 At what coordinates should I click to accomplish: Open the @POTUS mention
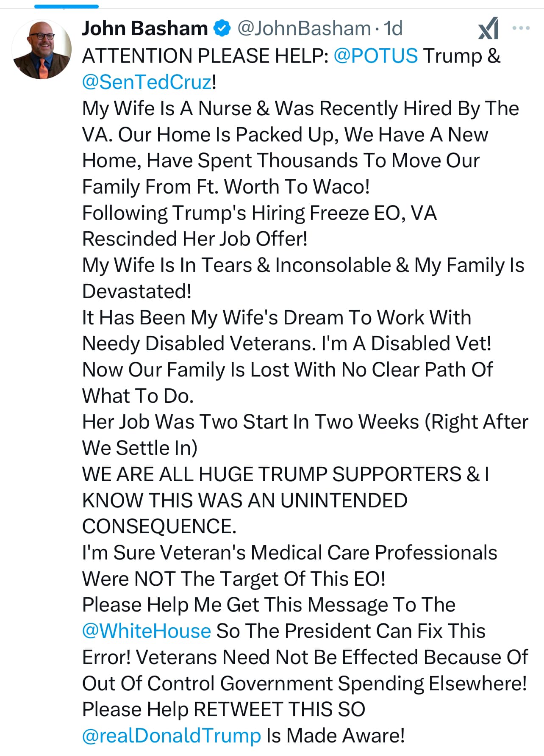(376, 56)
